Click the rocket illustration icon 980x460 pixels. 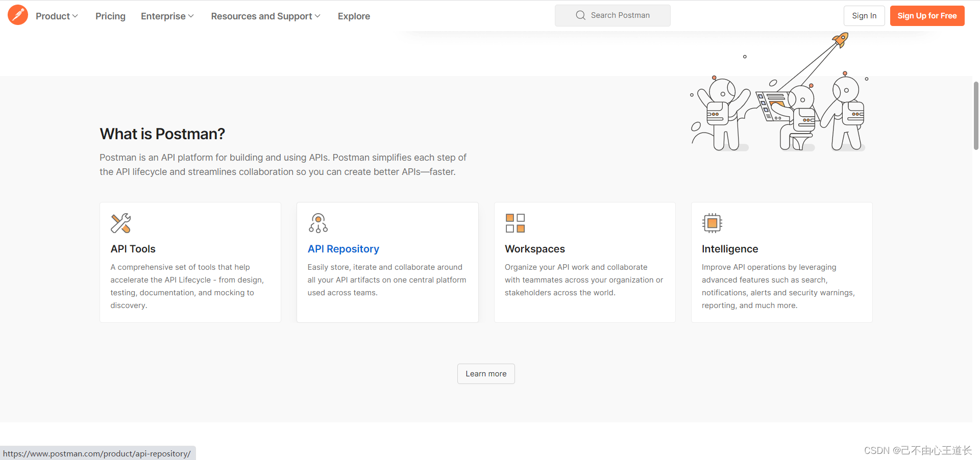tap(840, 40)
